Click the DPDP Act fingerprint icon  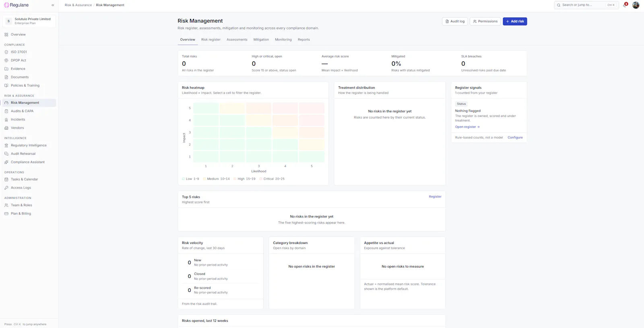(x=6, y=60)
